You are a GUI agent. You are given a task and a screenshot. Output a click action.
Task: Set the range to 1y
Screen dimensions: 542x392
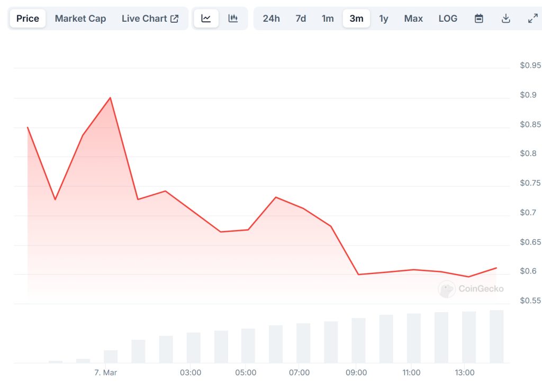pyautogui.click(x=384, y=19)
